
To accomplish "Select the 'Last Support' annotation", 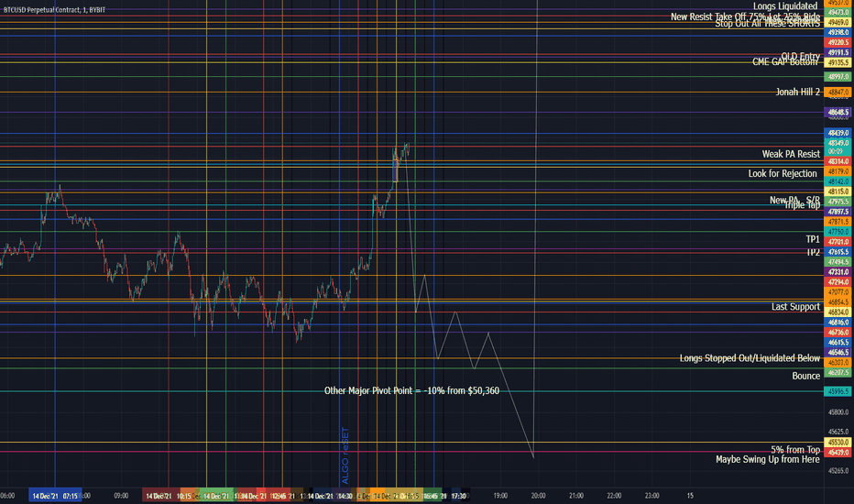I will (x=795, y=307).
